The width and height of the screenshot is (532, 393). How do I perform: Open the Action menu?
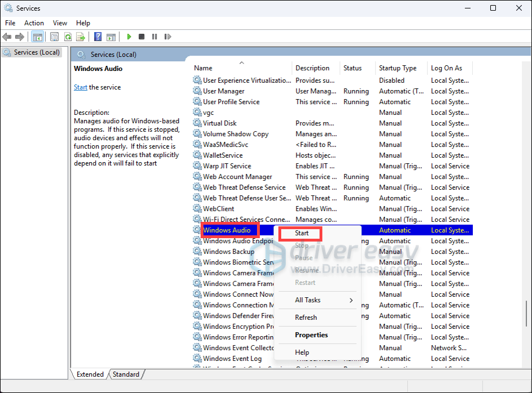34,23
